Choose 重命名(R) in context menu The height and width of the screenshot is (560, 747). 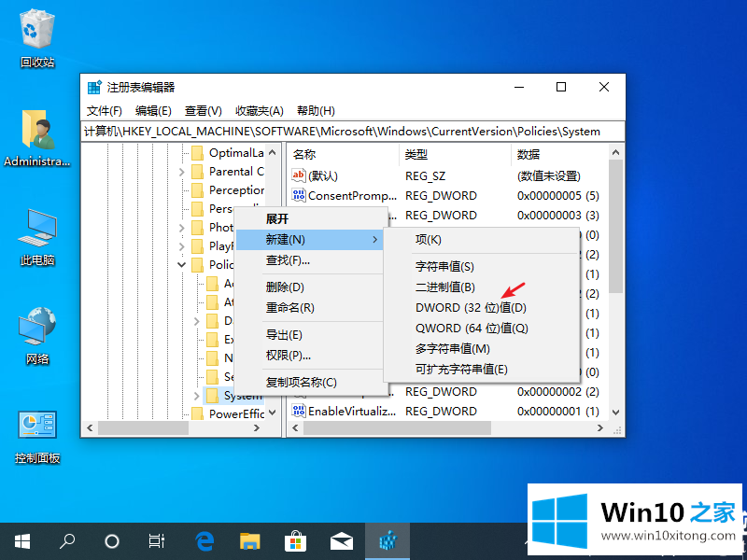[310, 308]
